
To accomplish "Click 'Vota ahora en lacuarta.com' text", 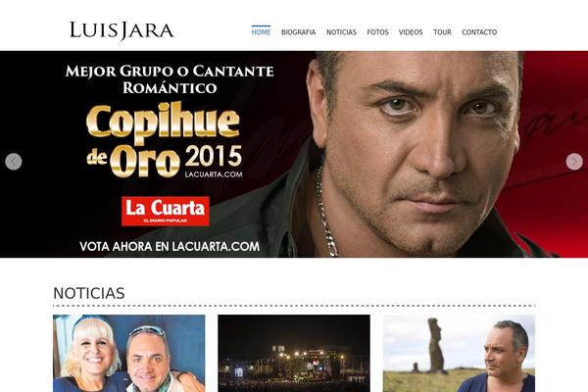I will 170,246.
